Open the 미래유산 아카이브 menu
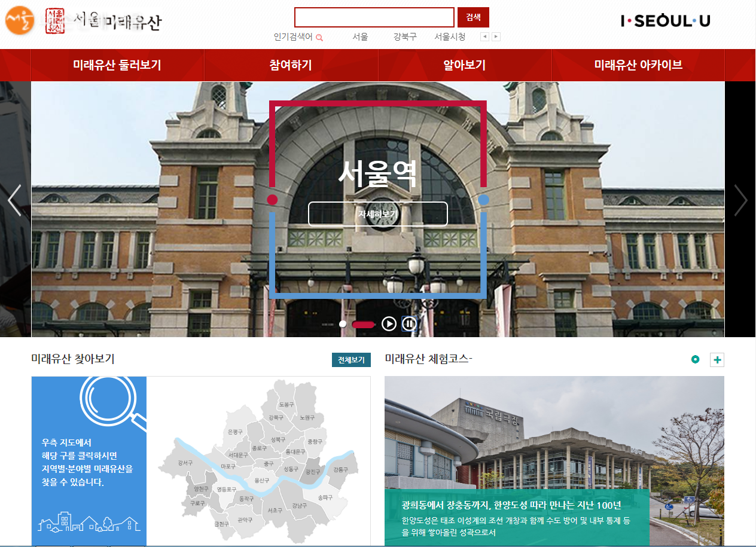Image resolution: width=756 pixels, height=547 pixels. [x=638, y=65]
